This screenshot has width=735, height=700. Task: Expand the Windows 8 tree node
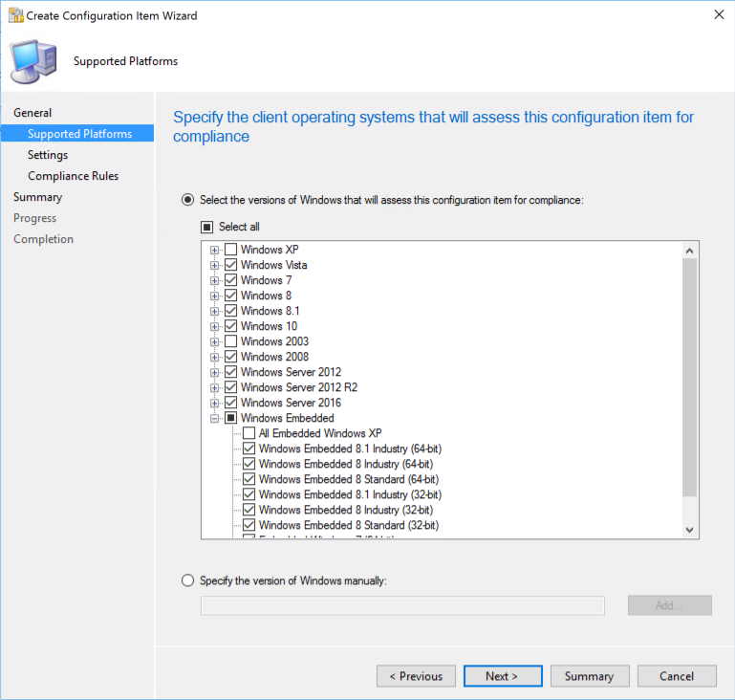pos(214,295)
